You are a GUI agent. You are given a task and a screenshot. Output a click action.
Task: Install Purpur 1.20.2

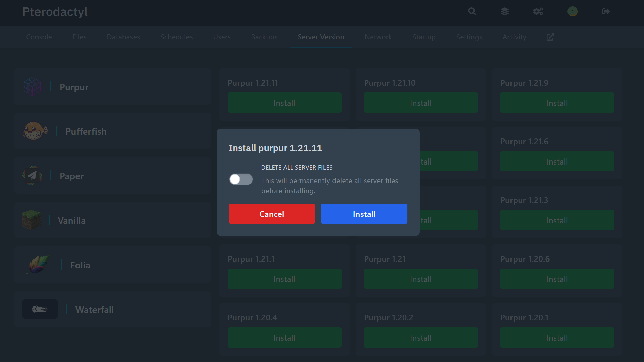(x=421, y=337)
